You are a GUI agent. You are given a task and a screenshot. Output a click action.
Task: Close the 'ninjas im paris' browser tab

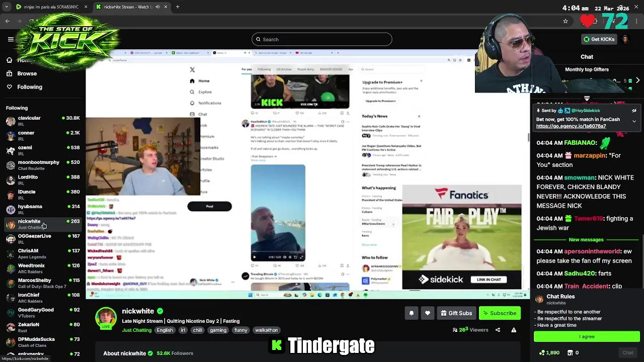86,7
